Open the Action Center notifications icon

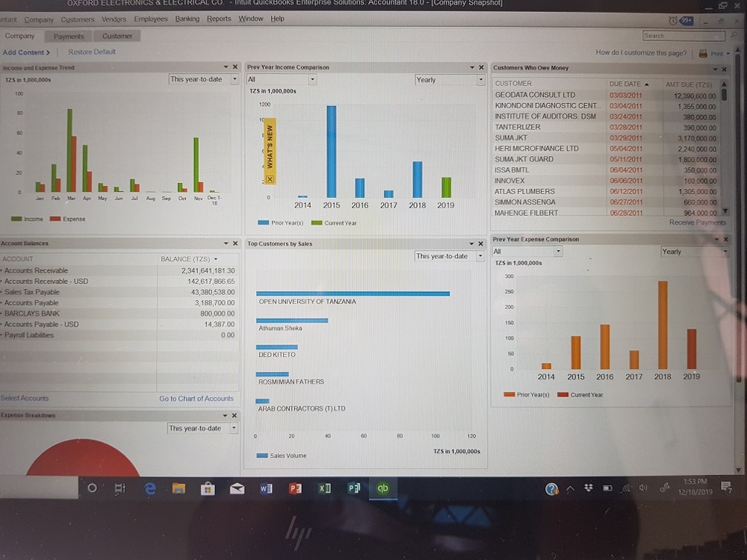point(726,487)
